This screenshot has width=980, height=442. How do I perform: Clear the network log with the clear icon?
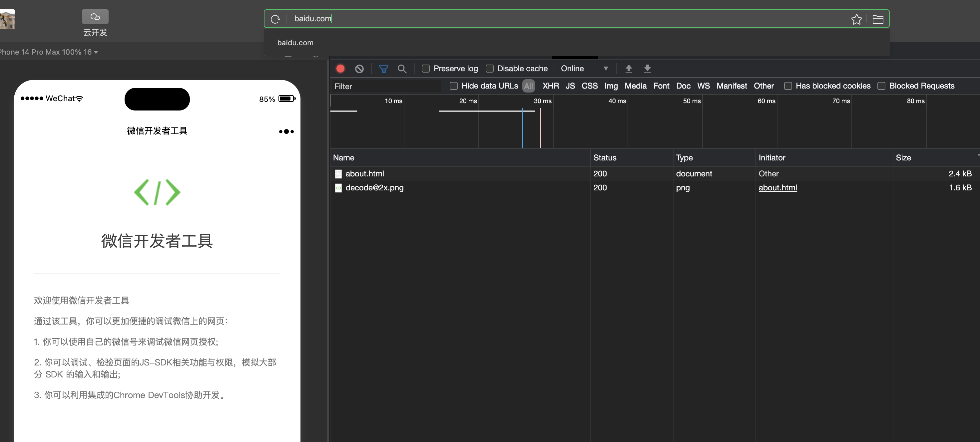point(359,69)
